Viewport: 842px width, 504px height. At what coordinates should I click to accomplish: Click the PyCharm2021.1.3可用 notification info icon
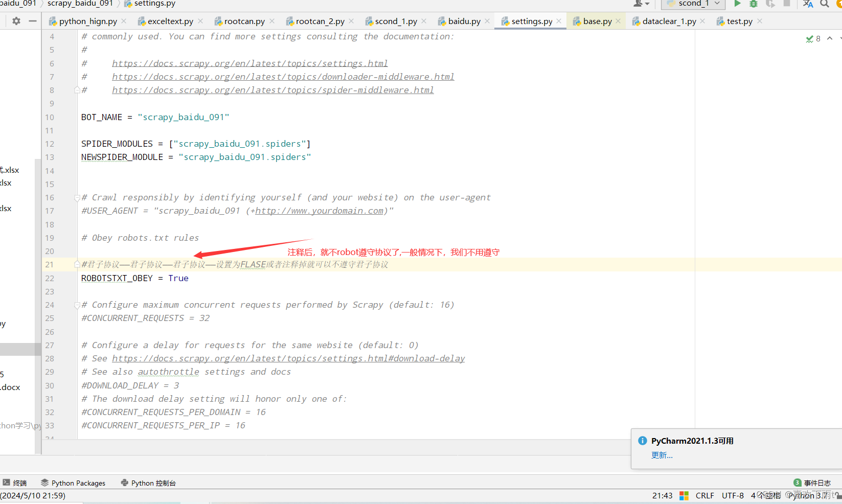[x=643, y=441]
